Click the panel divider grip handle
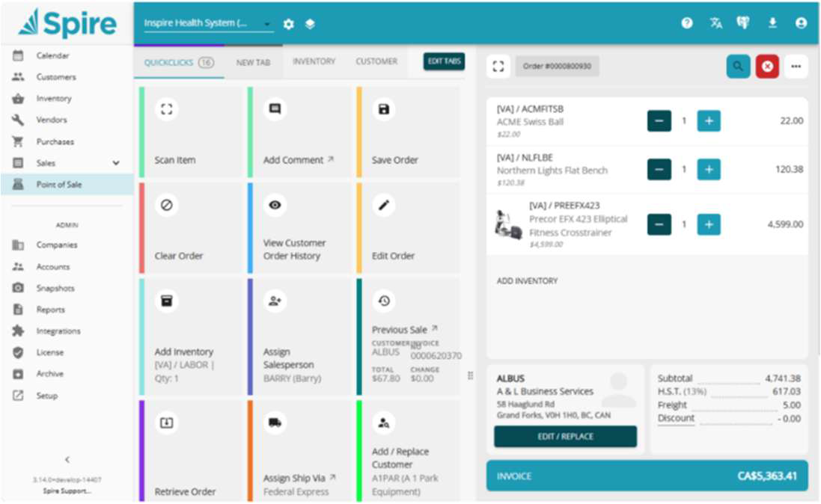 [x=470, y=375]
